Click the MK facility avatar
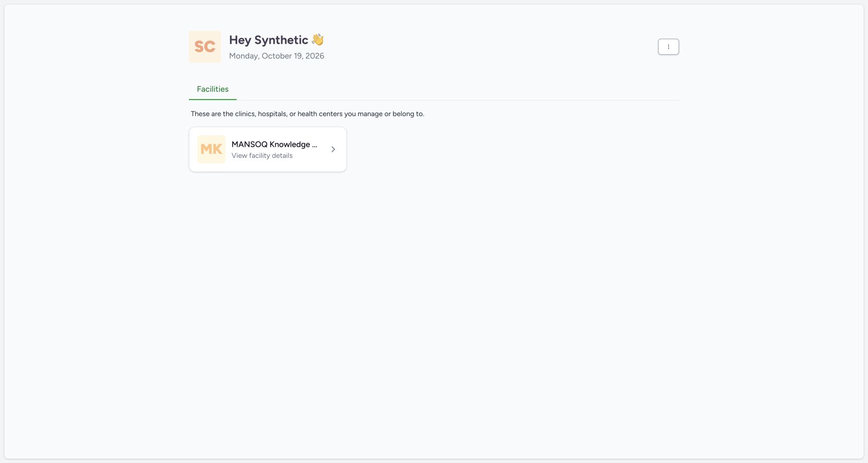 click(211, 149)
